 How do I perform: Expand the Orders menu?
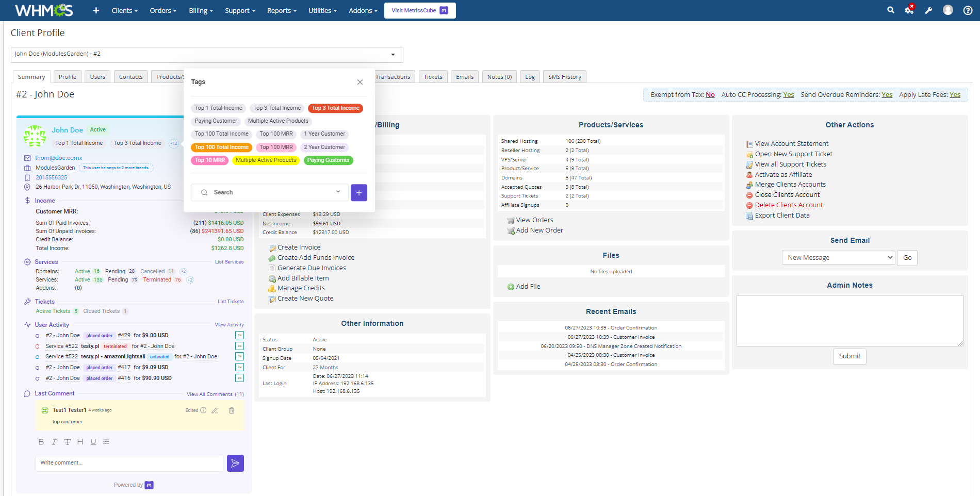pyautogui.click(x=163, y=10)
